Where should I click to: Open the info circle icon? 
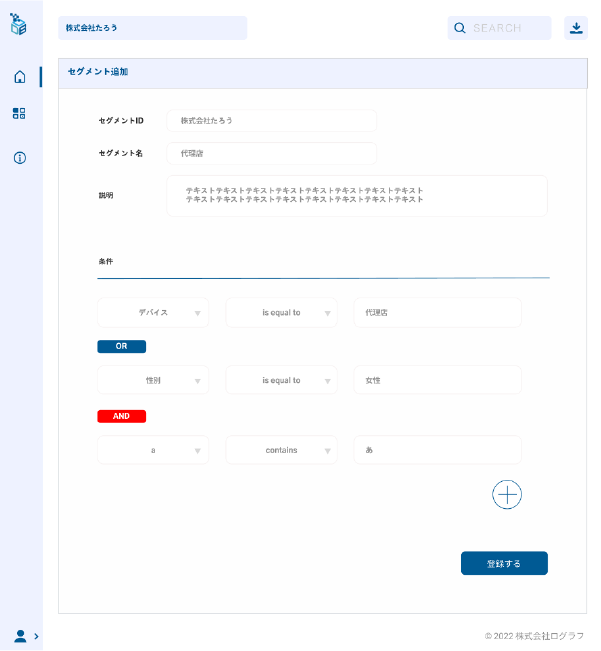click(x=20, y=158)
